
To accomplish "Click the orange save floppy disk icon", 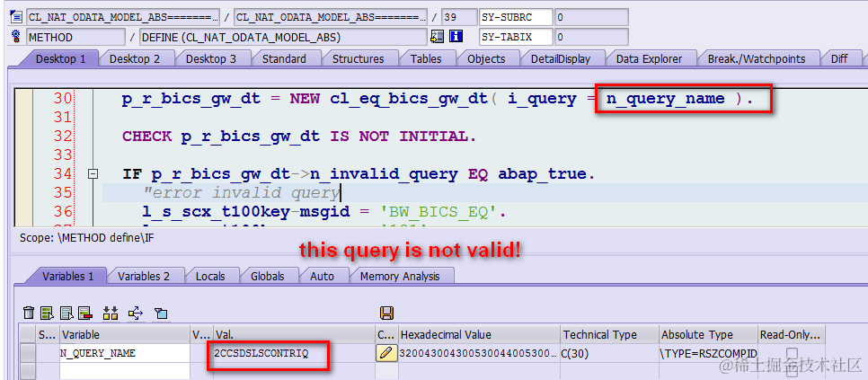I will [387, 313].
